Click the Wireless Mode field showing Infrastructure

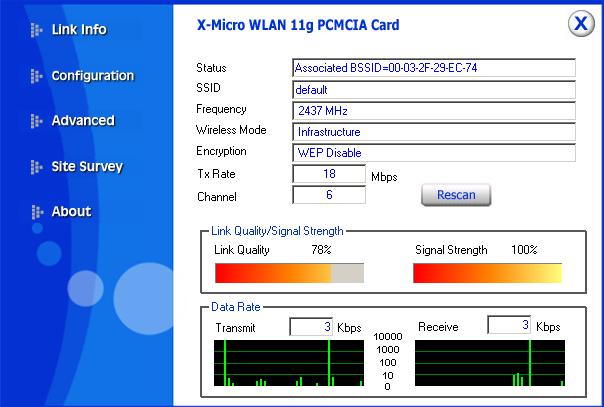pos(434,132)
